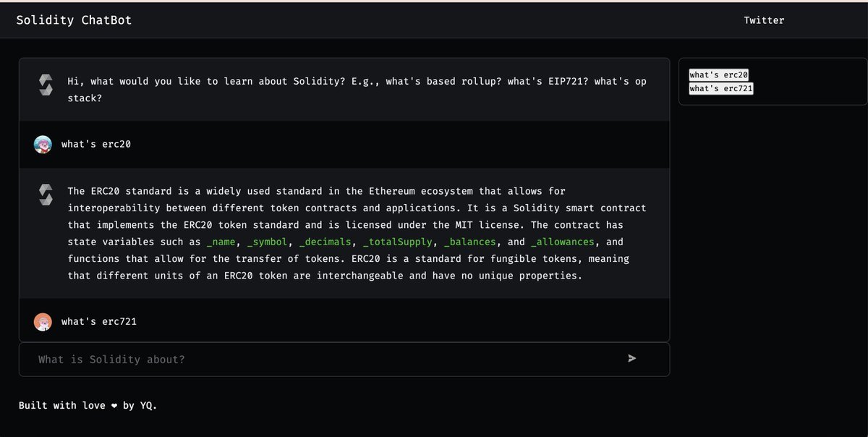Screen dimensions: 868x437
Task: Click the "Solidity ChatBot" header title
Action: [x=73, y=20]
